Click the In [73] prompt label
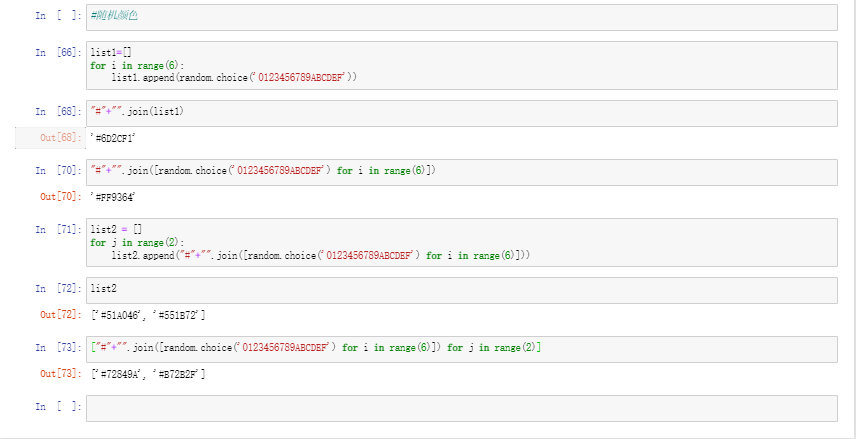Image resolution: width=856 pixels, height=439 pixels. [58, 348]
